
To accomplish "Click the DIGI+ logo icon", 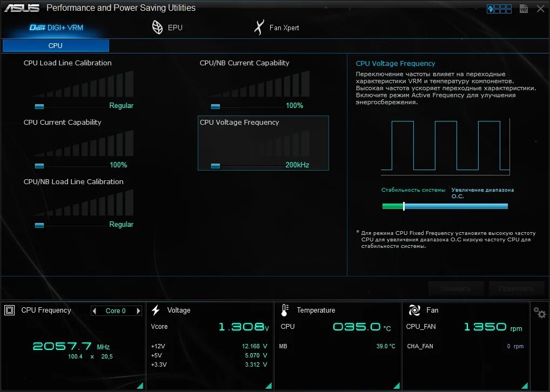I will pos(37,28).
